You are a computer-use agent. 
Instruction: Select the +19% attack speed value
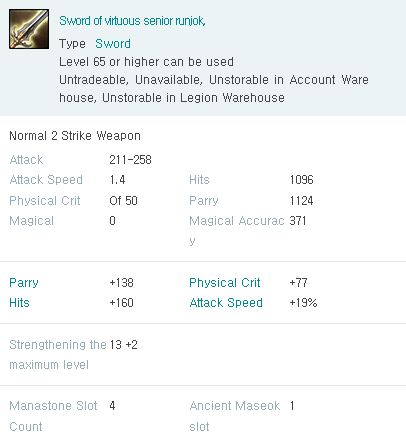[x=303, y=303]
